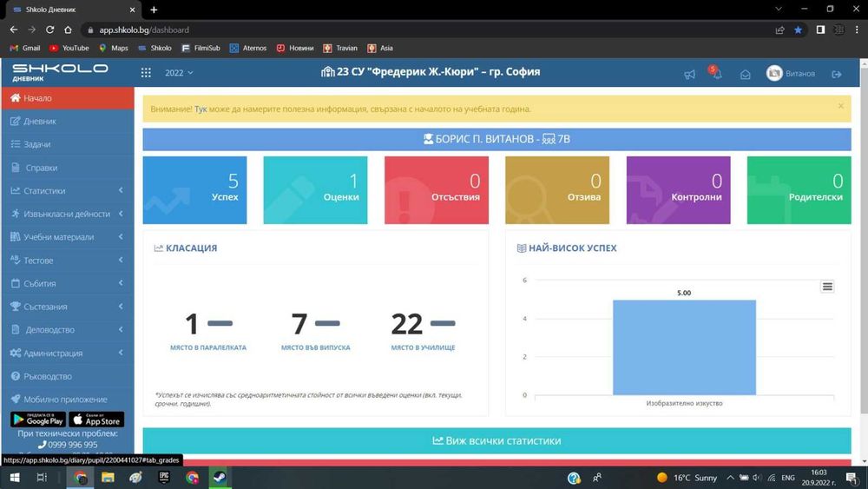Click the taskbar speaker volume icon

coord(757,478)
